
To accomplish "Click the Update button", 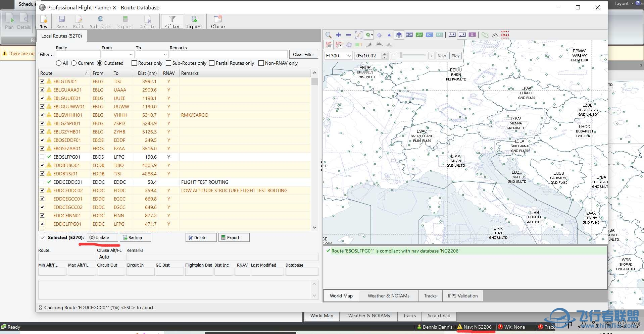I will tap(102, 237).
